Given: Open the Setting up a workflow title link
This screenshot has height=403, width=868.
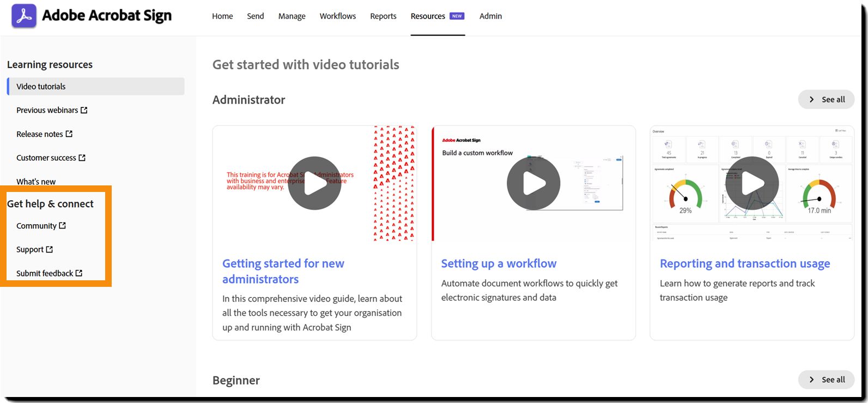Looking at the screenshot, I should click(x=499, y=263).
